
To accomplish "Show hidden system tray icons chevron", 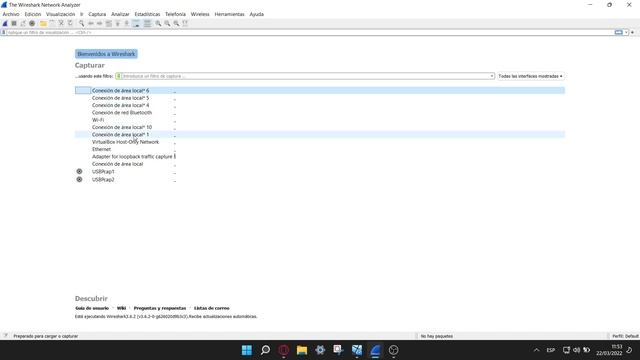I will pyautogui.click(x=536, y=350).
